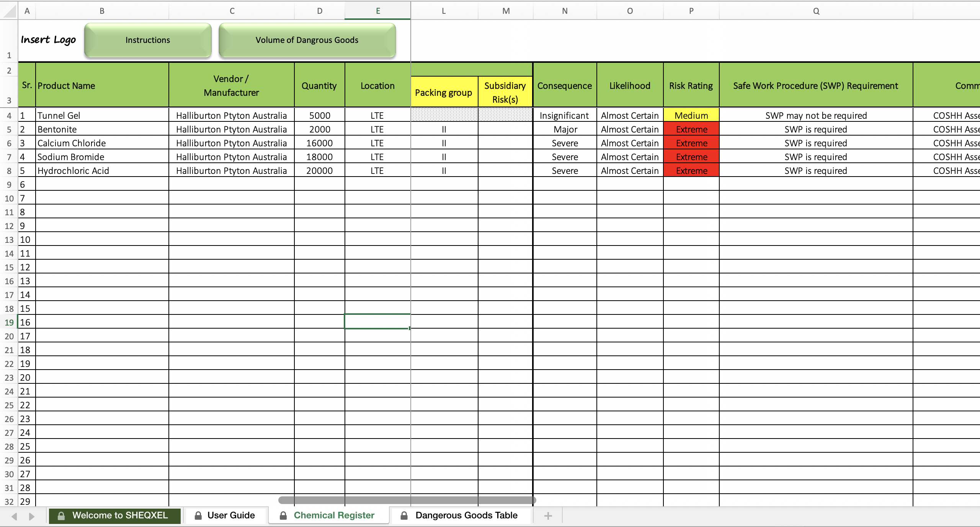The width and height of the screenshot is (980, 527).
Task: Click quantity cell showing 20000
Action: (x=320, y=171)
